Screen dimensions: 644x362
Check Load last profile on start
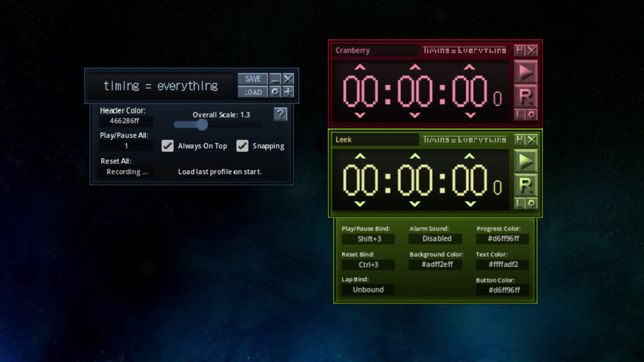tap(167, 172)
